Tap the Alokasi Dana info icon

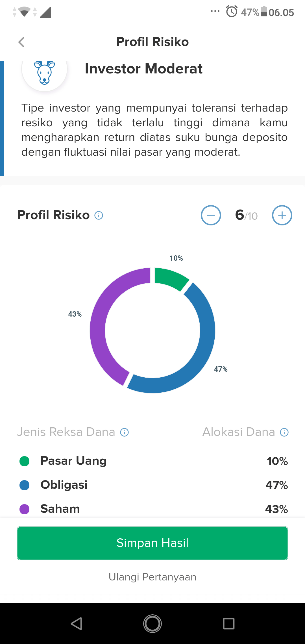[x=284, y=432]
